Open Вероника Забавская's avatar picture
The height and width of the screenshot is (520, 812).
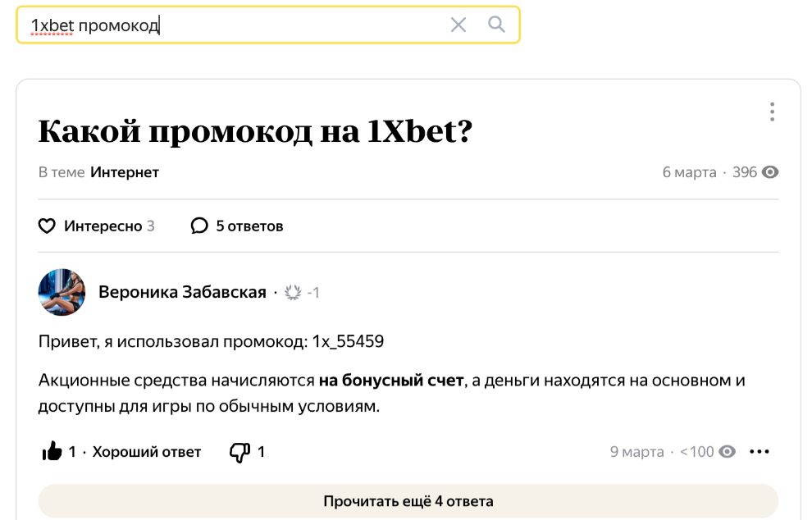(x=62, y=292)
